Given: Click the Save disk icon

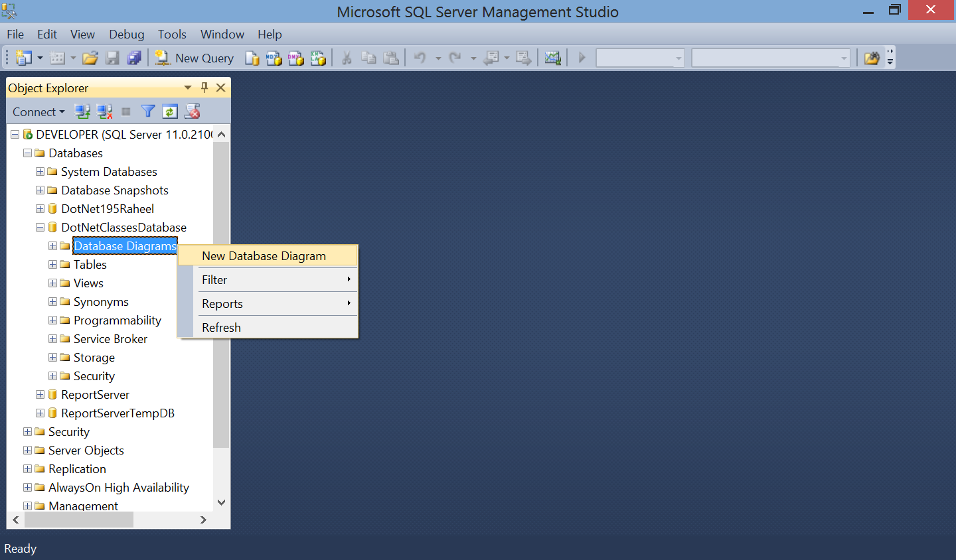Looking at the screenshot, I should pyautogui.click(x=113, y=58).
